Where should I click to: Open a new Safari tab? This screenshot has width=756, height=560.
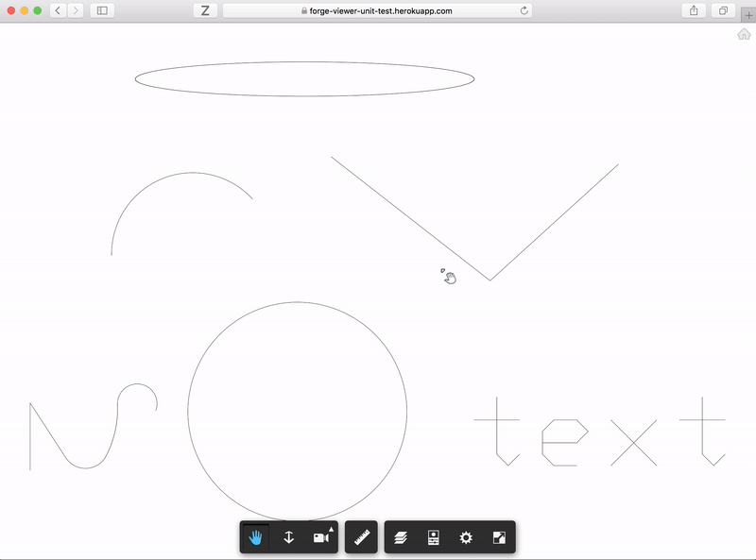[x=748, y=15]
